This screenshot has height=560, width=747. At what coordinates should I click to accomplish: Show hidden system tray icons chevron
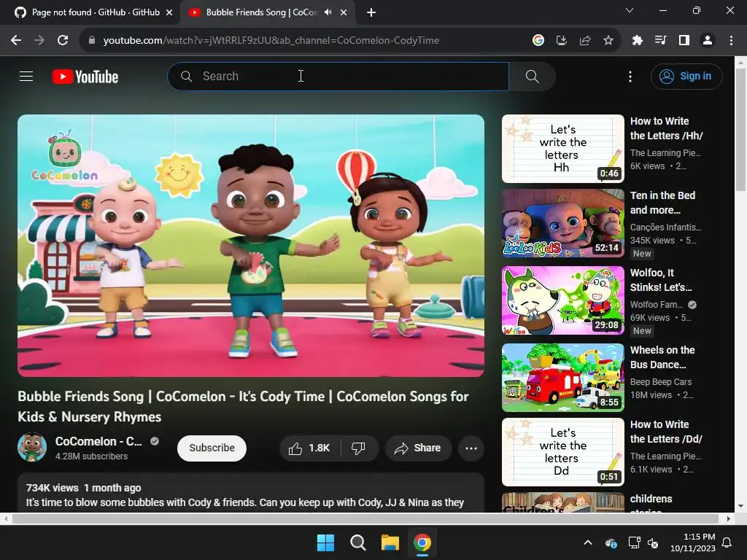[x=588, y=542]
